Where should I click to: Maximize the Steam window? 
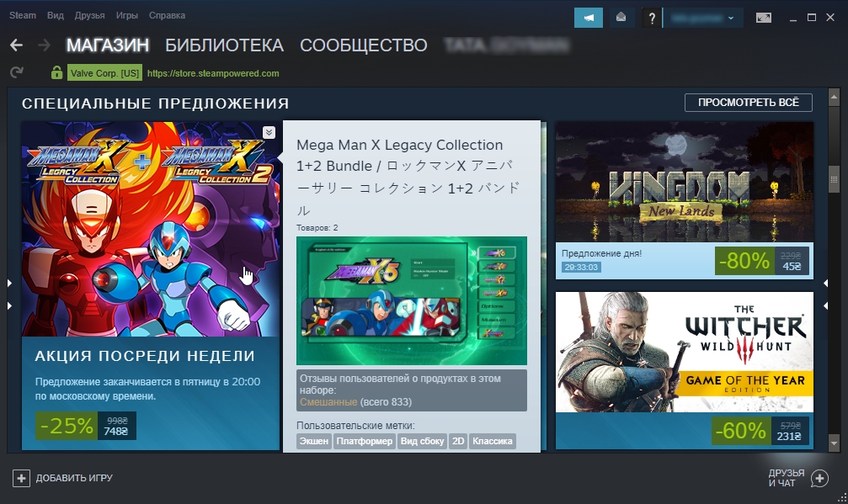812,18
